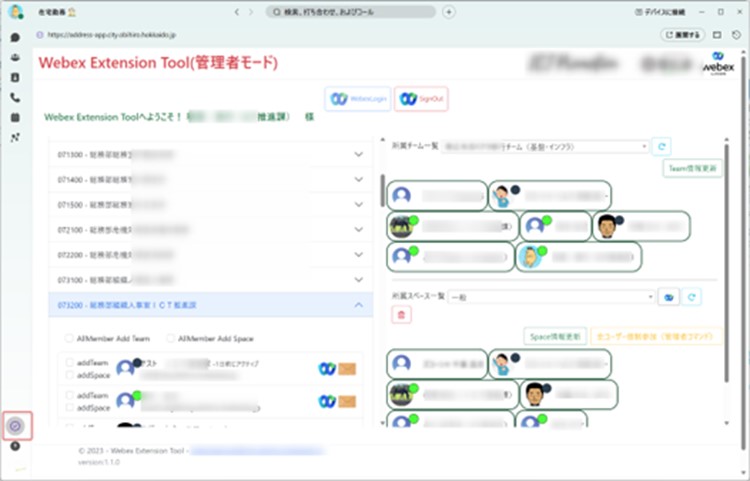Open the Teams icon in Webex sidebar
This screenshot has width=750, height=481.
[x=15, y=57]
